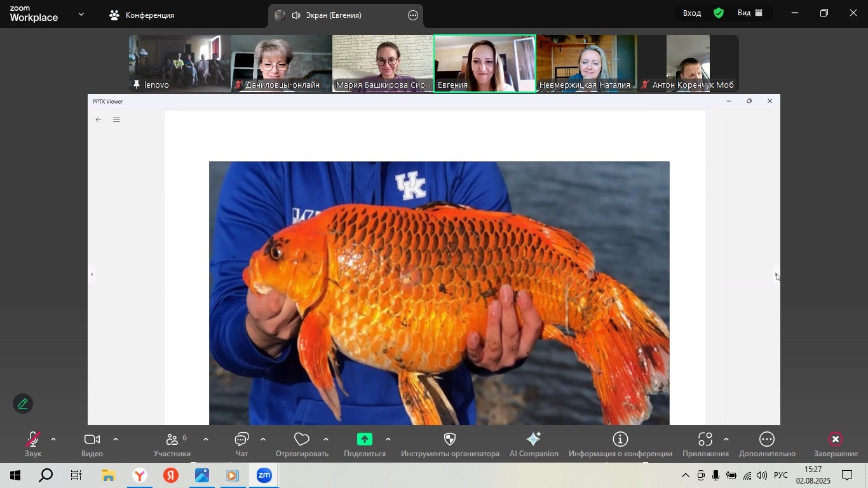
Task: Open the Приложения apps icon
Action: point(705,440)
